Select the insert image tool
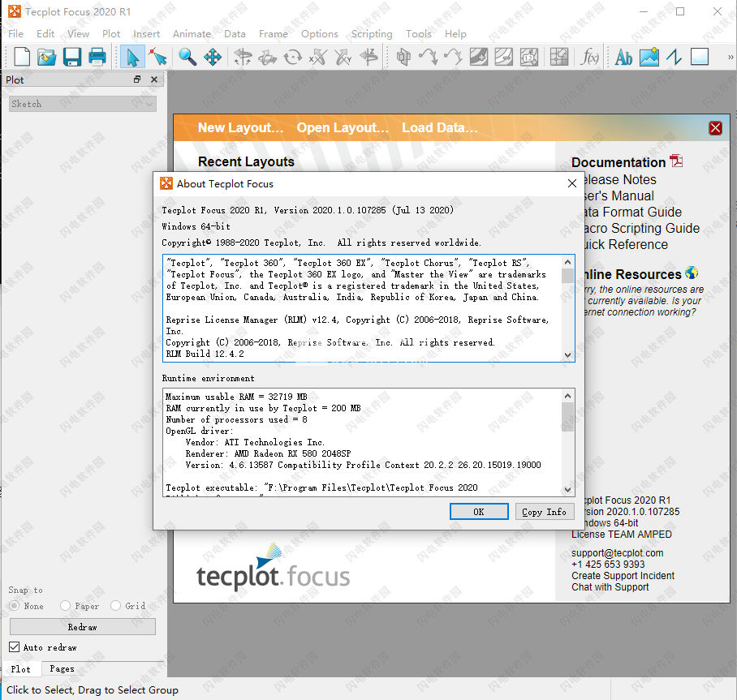737x700 pixels. click(x=649, y=58)
